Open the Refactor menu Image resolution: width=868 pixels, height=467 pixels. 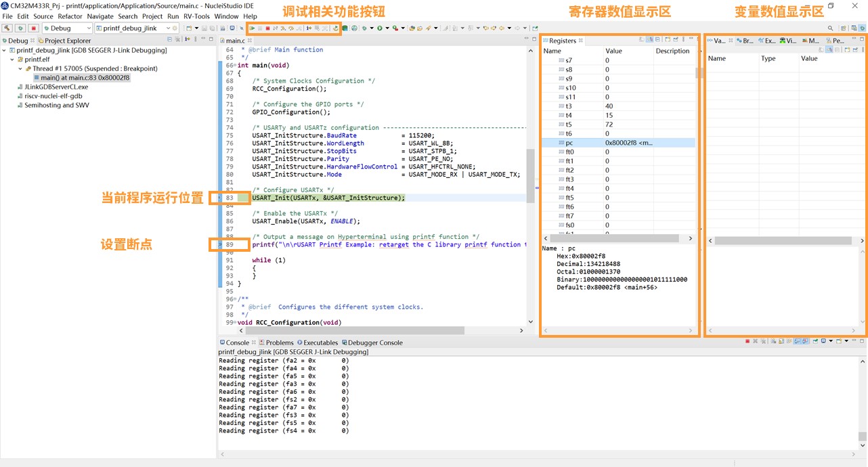click(x=70, y=16)
